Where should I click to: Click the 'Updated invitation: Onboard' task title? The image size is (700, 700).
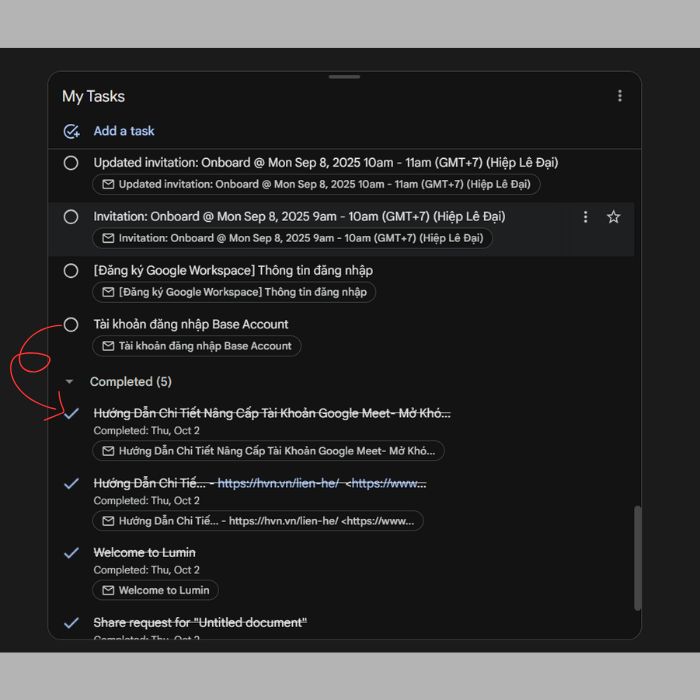[326, 162]
